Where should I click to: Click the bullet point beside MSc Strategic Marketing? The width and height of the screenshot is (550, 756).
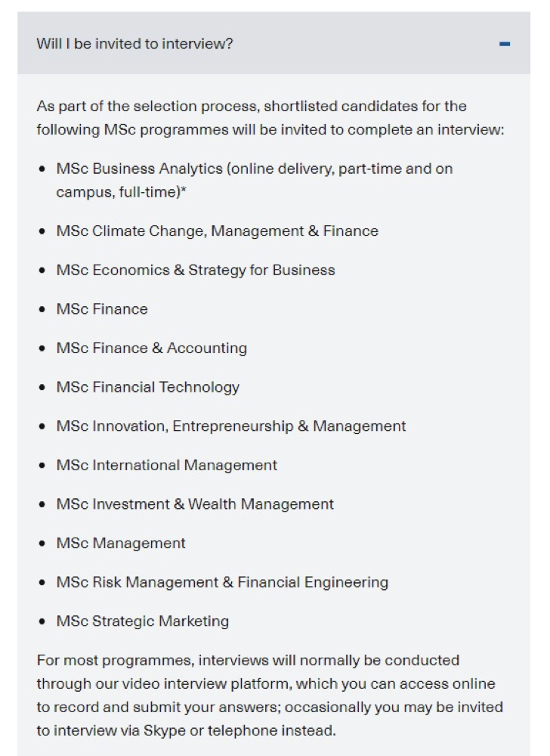(43, 622)
